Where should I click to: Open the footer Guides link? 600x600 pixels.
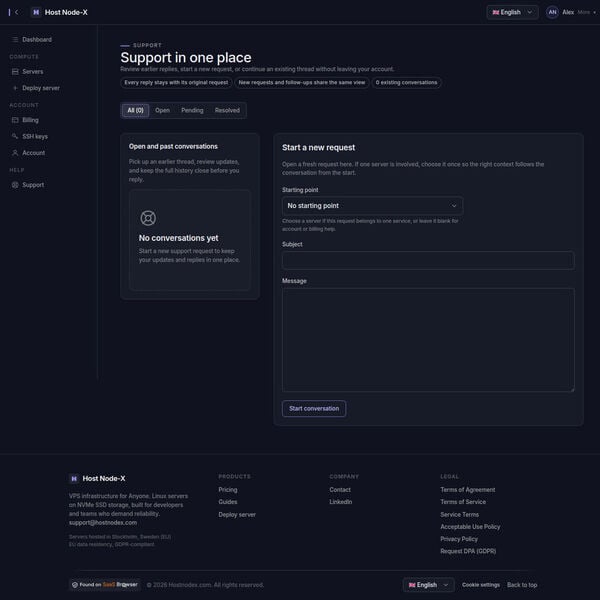tap(228, 502)
